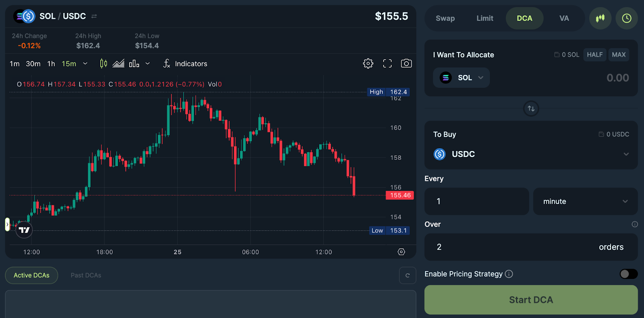
Task: Open the order history clock icon
Action: pyautogui.click(x=627, y=18)
